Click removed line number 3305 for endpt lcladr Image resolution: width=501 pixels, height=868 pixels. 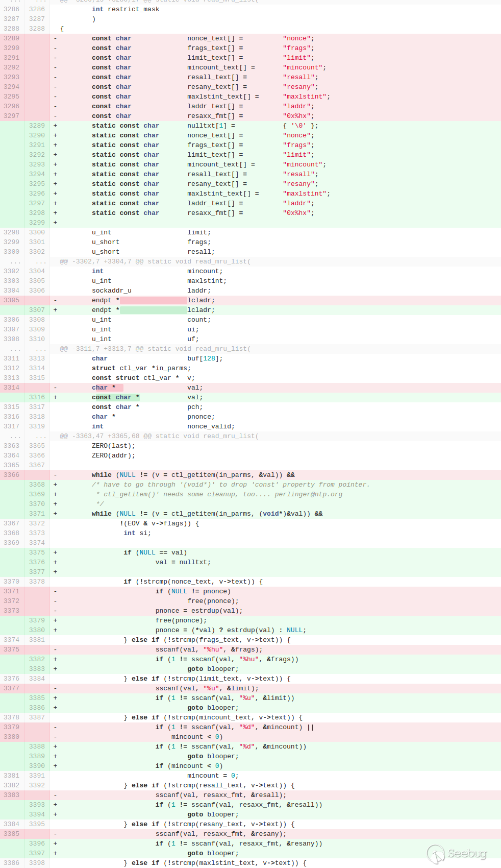tap(12, 300)
